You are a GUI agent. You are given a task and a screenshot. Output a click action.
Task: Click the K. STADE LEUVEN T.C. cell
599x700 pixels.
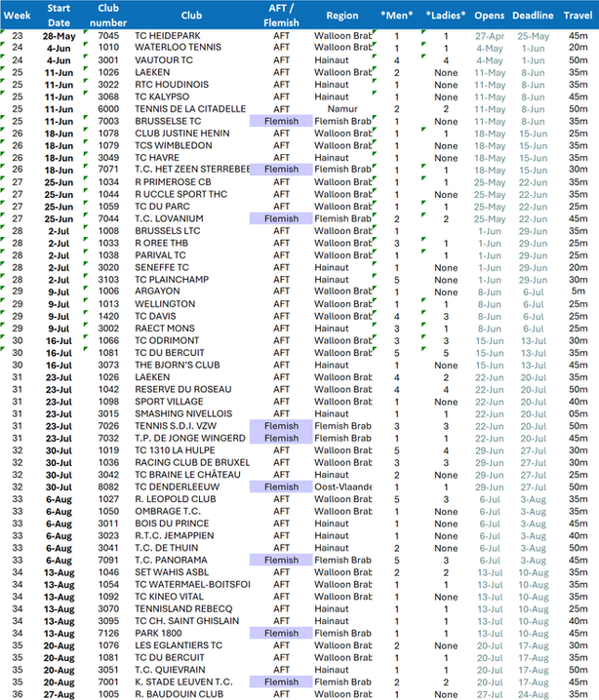click(183, 681)
